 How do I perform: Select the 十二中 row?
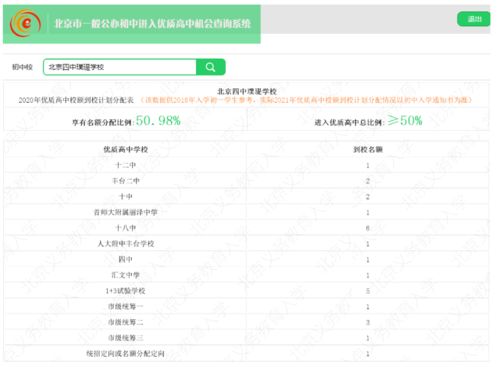click(x=247, y=165)
